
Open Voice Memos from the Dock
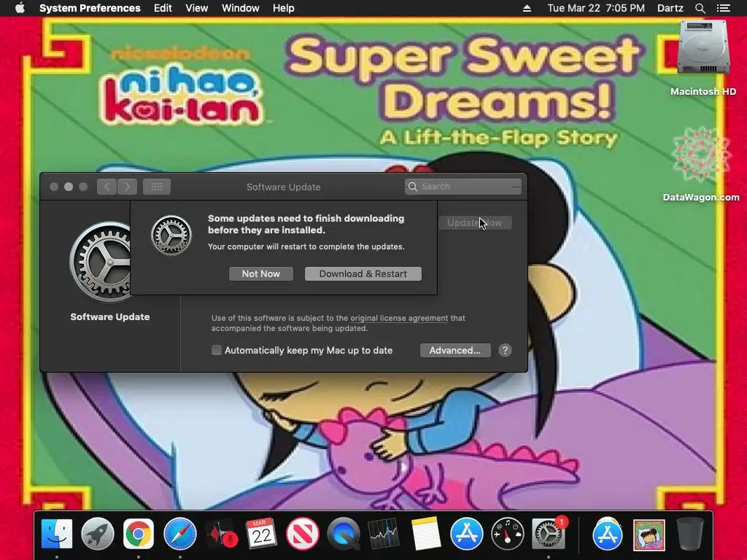tap(221, 534)
